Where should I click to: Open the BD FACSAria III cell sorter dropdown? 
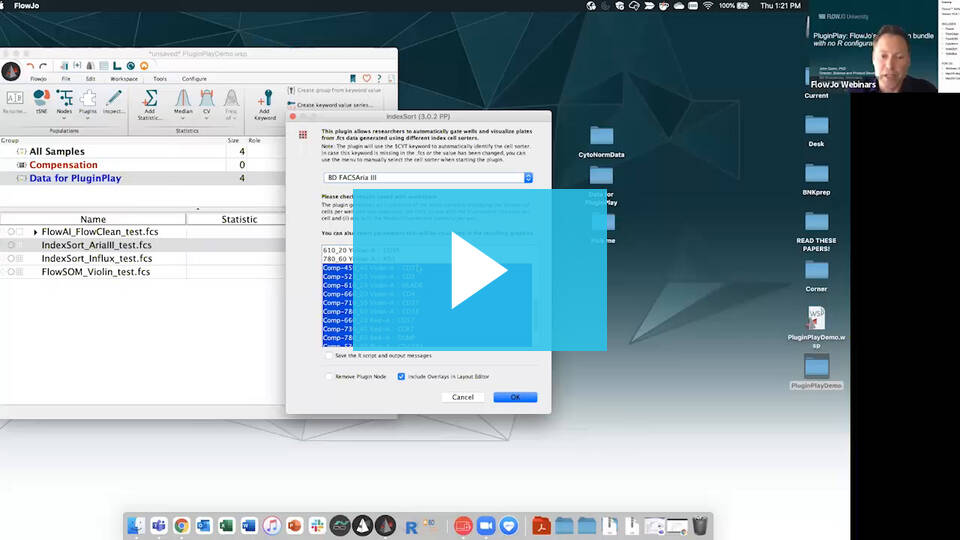click(428, 178)
